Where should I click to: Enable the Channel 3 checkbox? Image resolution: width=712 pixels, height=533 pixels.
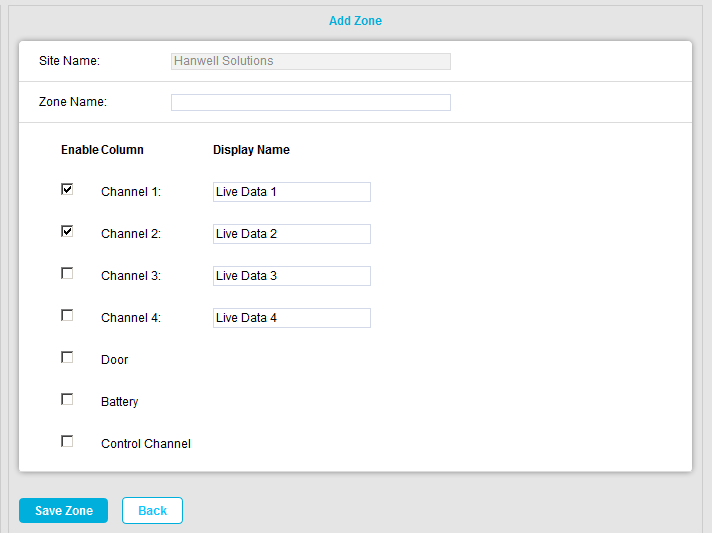click(67, 273)
